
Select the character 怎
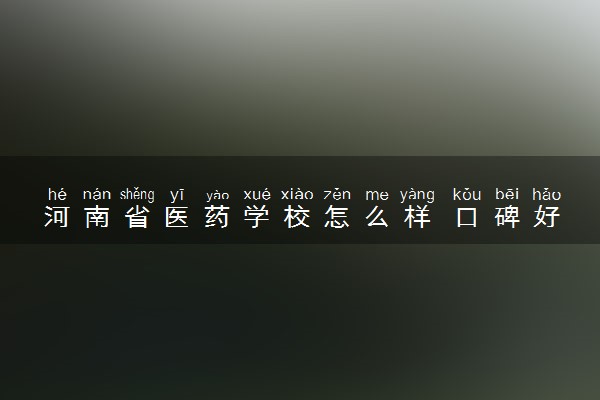(x=337, y=217)
